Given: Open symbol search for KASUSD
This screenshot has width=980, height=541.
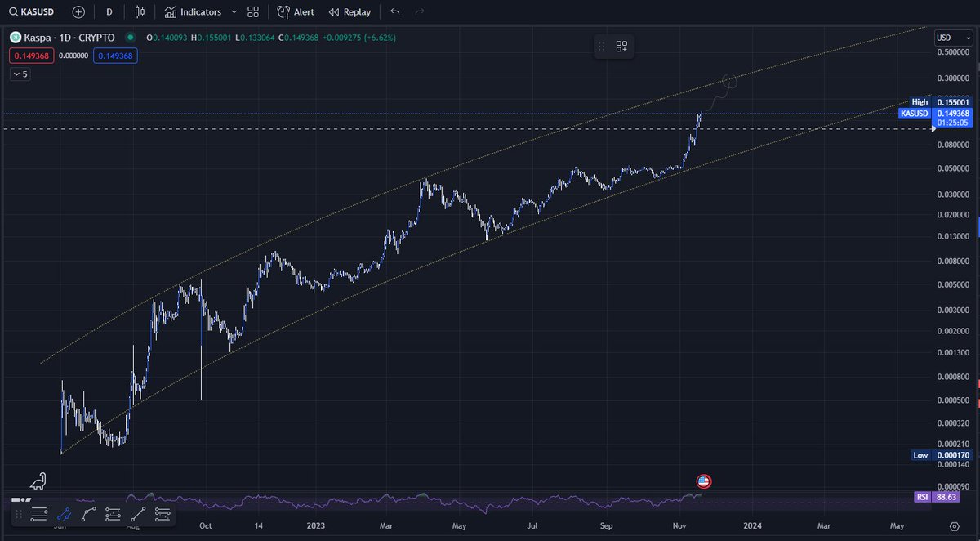Looking at the screenshot, I should point(33,12).
